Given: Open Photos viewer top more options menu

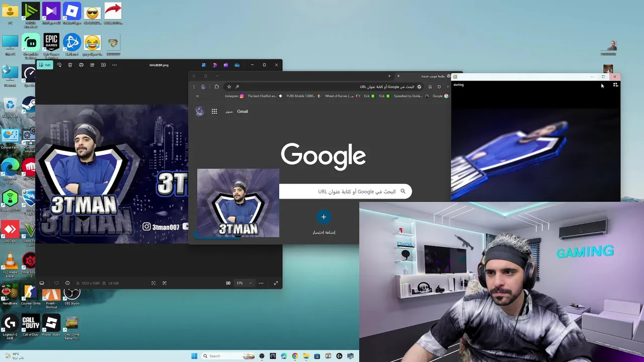Looking at the screenshot, I should tap(114, 65).
